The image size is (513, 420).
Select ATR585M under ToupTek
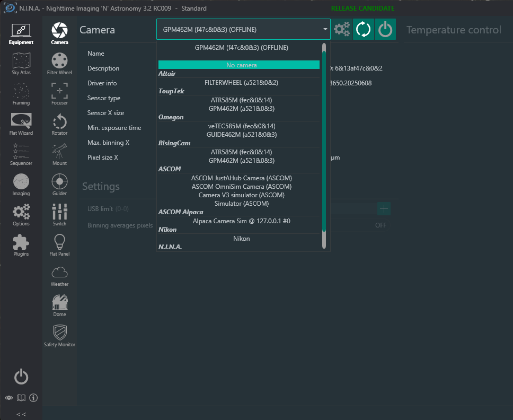click(x=242, y=100)
